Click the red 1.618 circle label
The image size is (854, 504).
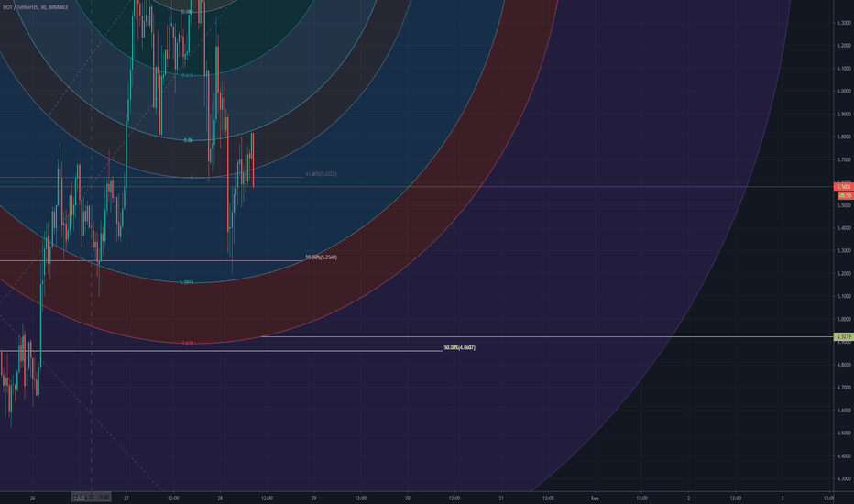(x=187, y=344)
